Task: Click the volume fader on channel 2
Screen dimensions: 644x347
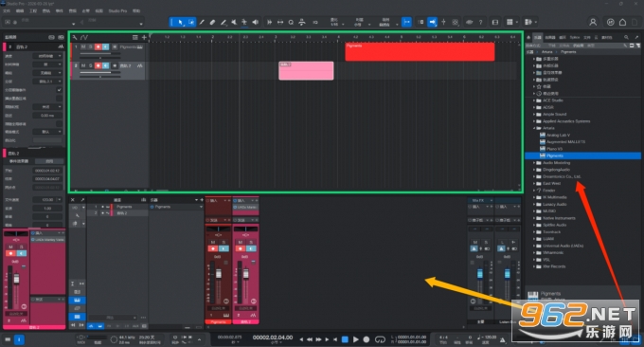Action: [246, 273]
